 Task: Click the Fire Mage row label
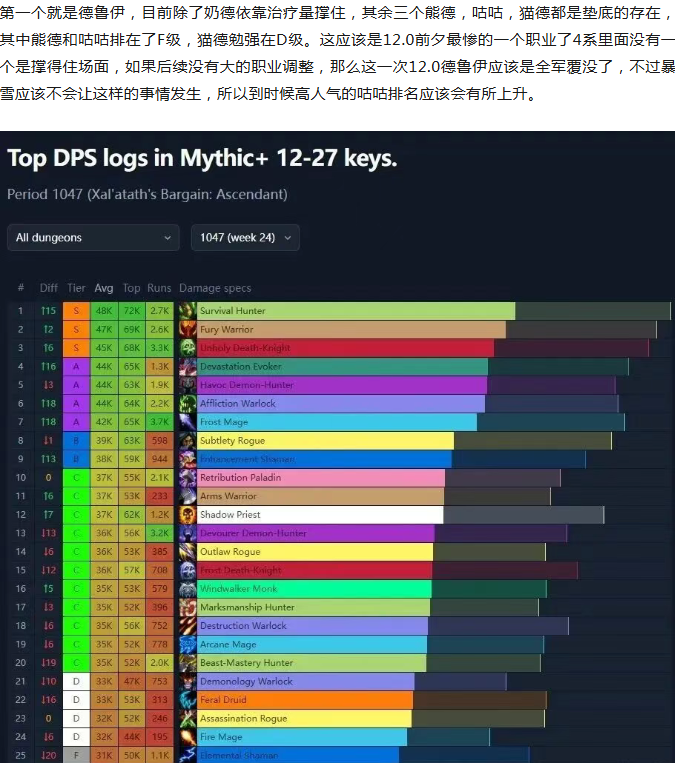pyautogui.click(x=221, y=737)
